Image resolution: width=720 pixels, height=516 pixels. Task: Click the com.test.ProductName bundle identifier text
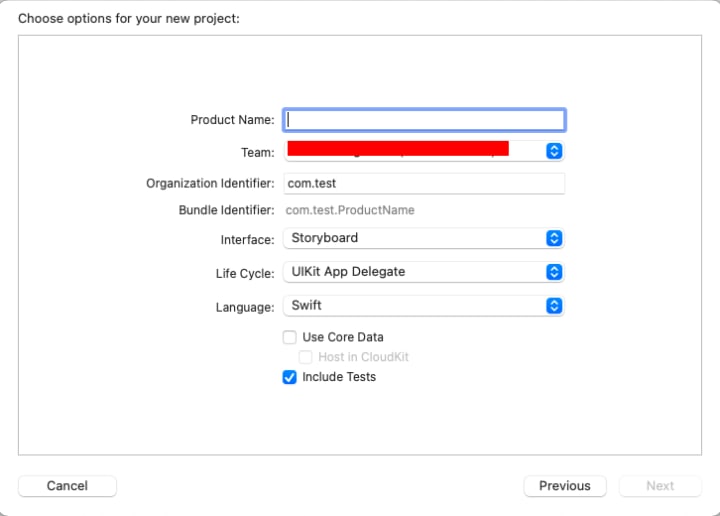point(350,210)
